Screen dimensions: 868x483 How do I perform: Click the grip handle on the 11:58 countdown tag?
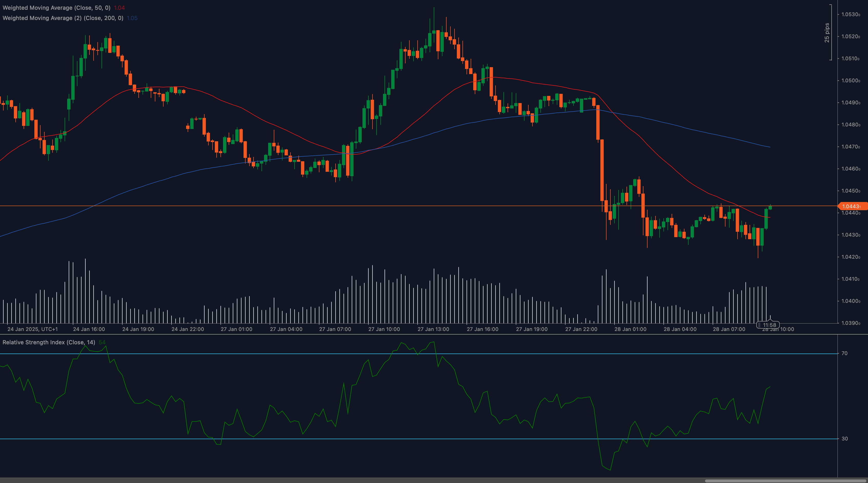tap(759, 325)
